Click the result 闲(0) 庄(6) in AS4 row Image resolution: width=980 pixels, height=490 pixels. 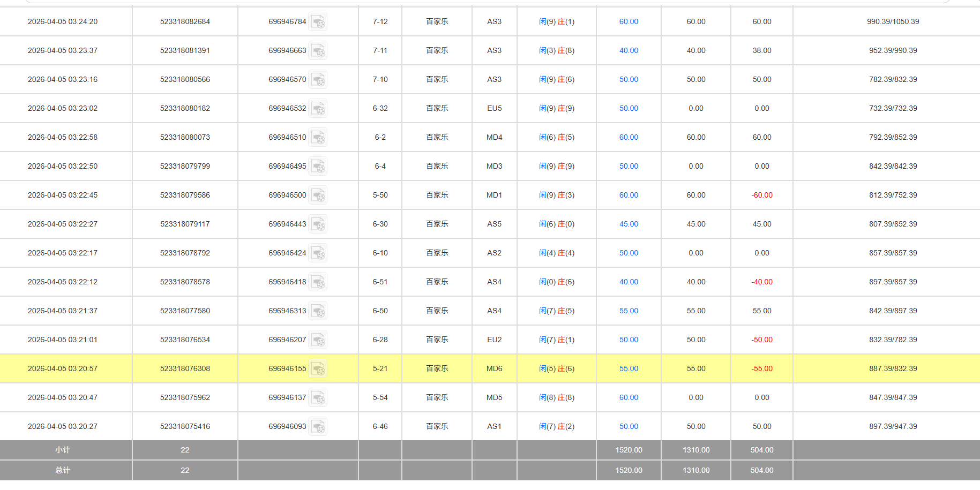556,282
